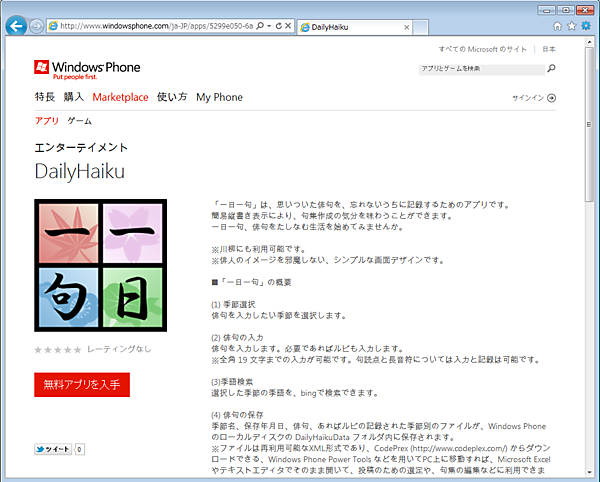600x482 pixels.
Task: Click the tweet count bubble showing 0
Action: (79, 449)
